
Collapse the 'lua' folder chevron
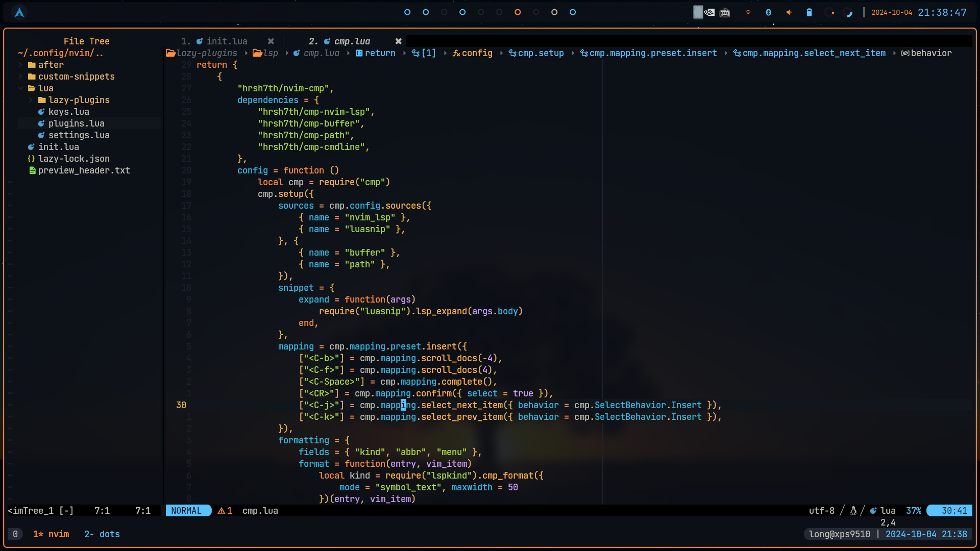(x=20, y=88)
